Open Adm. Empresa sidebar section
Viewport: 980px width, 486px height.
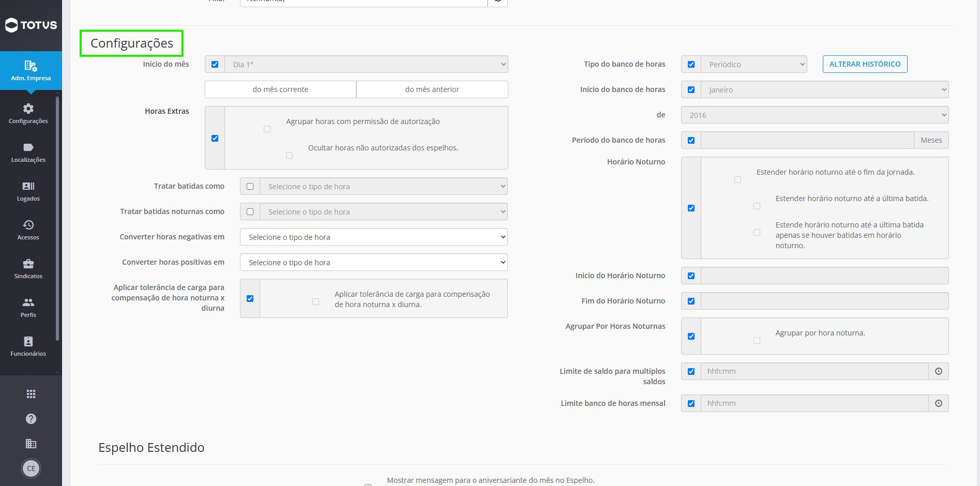pyautogui.click(x=31, y=71)
